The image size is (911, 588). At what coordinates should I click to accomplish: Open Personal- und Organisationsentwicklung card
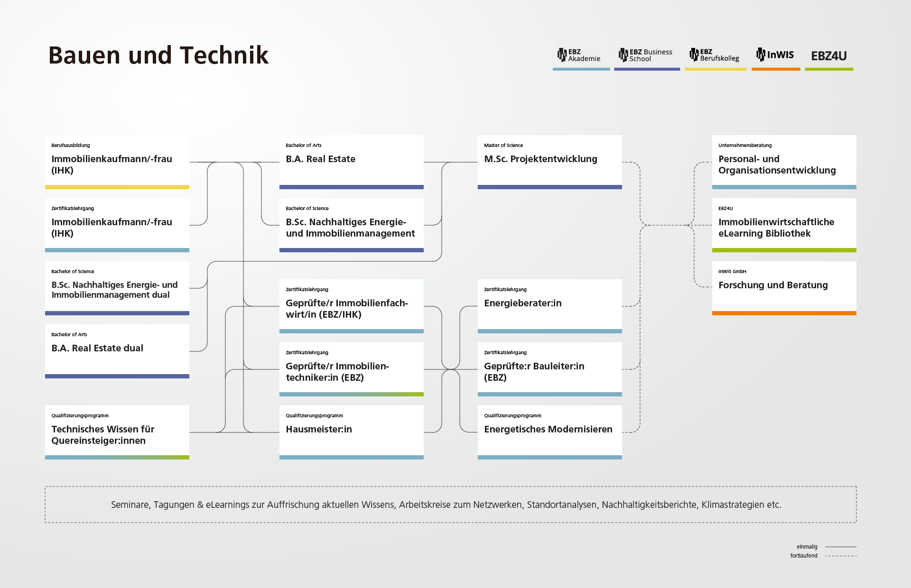tap(784, 162)
